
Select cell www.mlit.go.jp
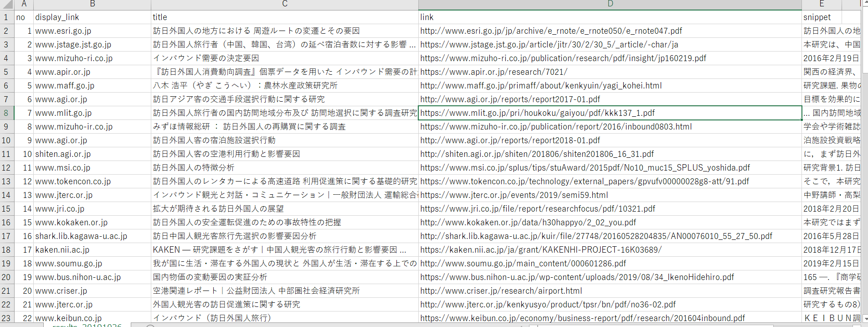pos(92,113)
